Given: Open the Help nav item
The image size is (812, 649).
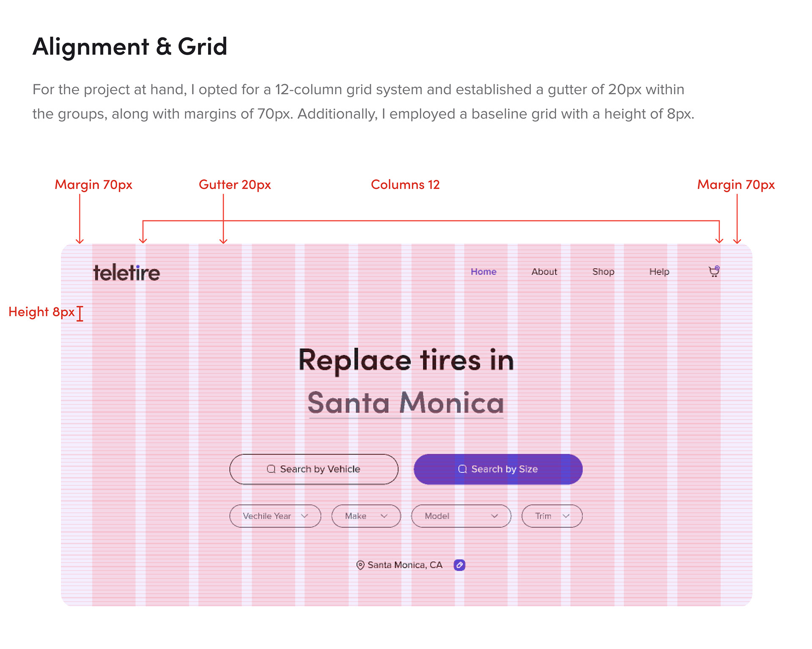Looking at the screenshot, I should point(659,271).
